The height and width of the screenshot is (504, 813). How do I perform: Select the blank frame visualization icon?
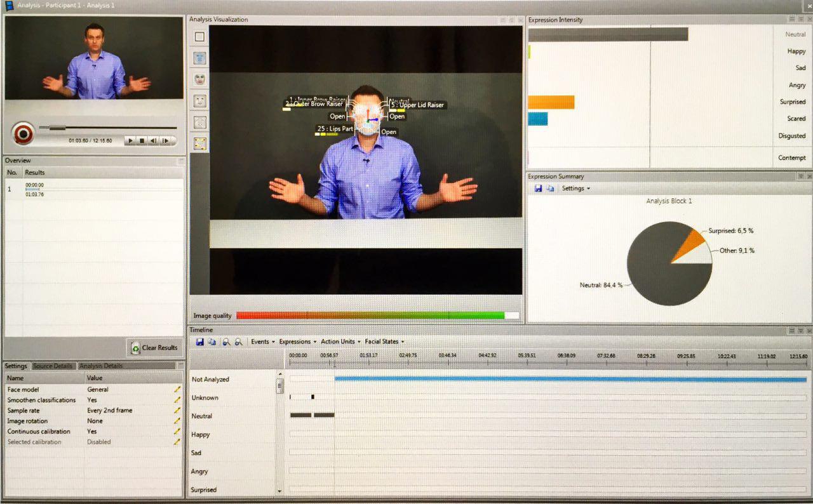(x=200, y=37)
